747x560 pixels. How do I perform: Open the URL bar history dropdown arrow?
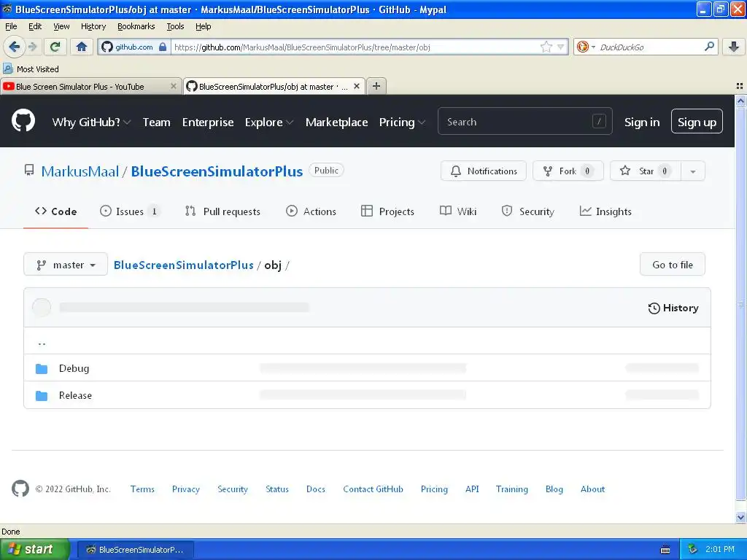[x=561, y=47]
